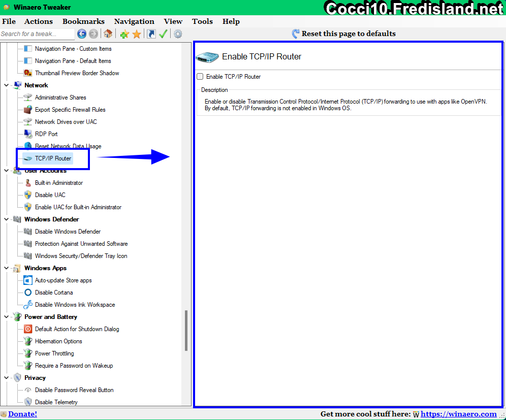The width and height of the screenshot is (506, 420).
Task: Open bookmarks with the star icon
Action: click(x=137, y=34)
